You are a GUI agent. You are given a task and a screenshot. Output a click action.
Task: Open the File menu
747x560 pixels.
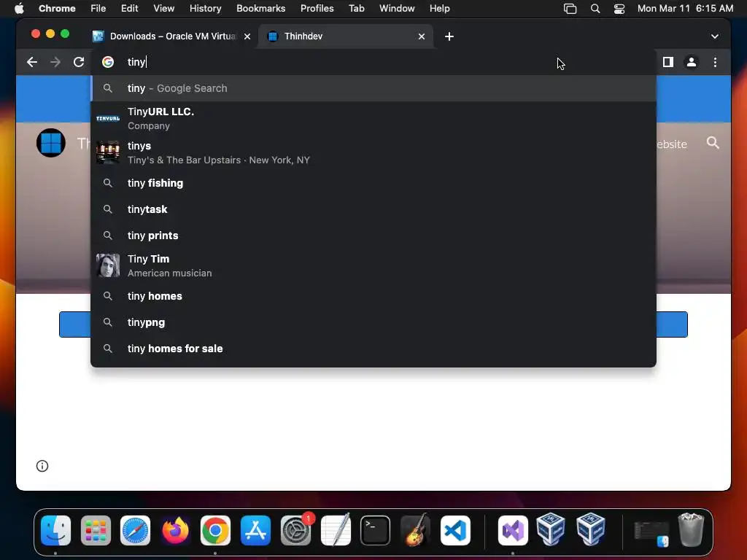pos(98,8)
